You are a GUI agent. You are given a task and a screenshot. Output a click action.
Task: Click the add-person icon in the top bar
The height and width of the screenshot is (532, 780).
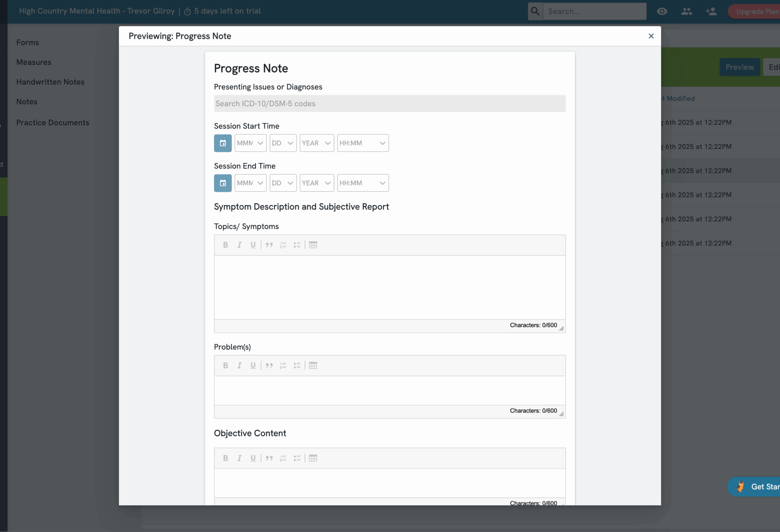(711, 11)
